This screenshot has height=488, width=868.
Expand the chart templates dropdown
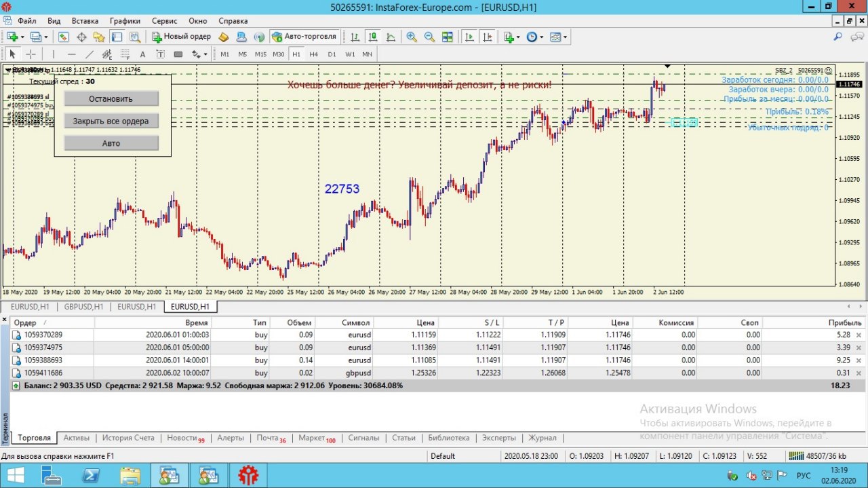[x=559, y=37]
